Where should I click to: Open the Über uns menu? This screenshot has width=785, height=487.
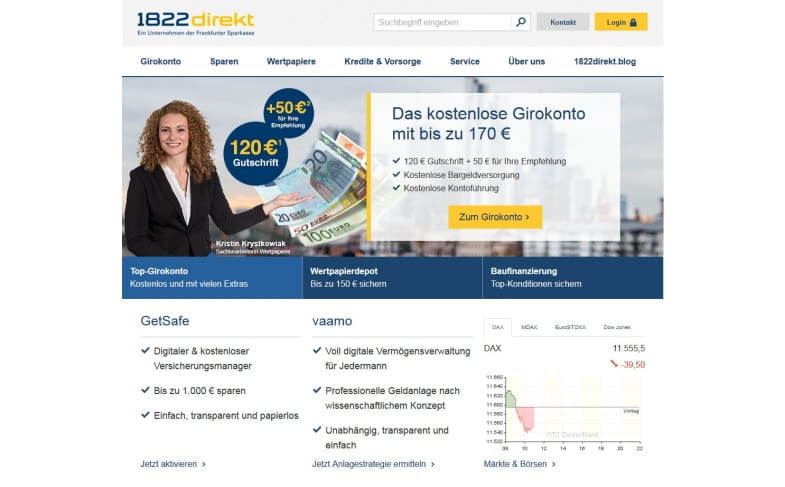pyautogui.click(x=526, y=62)
